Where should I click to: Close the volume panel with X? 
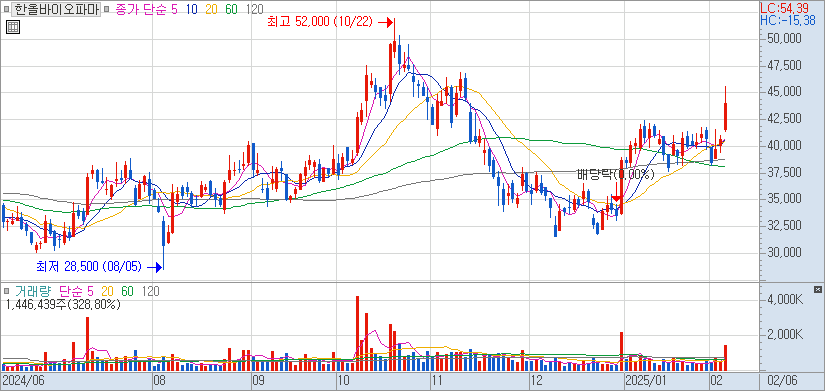pyautogui.click(x=817, y=289)
